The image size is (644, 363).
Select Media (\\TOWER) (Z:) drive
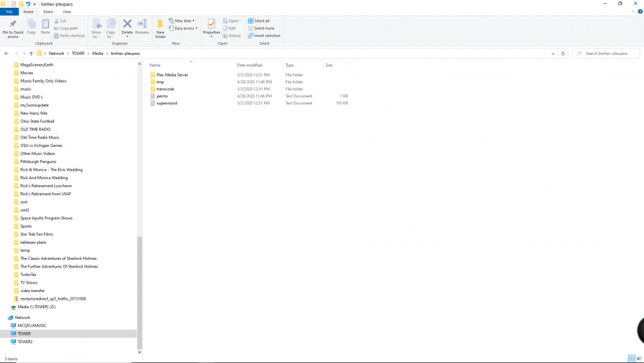(x=37, y=307)
